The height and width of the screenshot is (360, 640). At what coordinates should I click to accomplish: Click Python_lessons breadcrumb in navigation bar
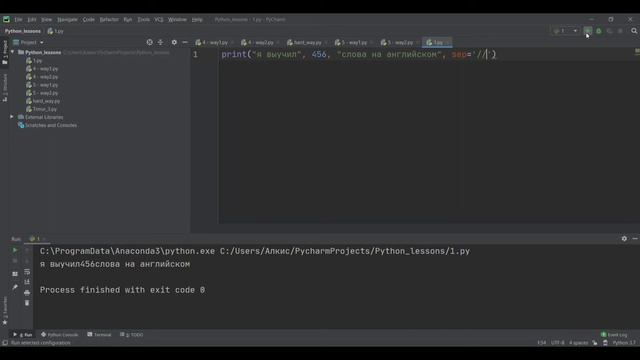[x=22, y=31]
